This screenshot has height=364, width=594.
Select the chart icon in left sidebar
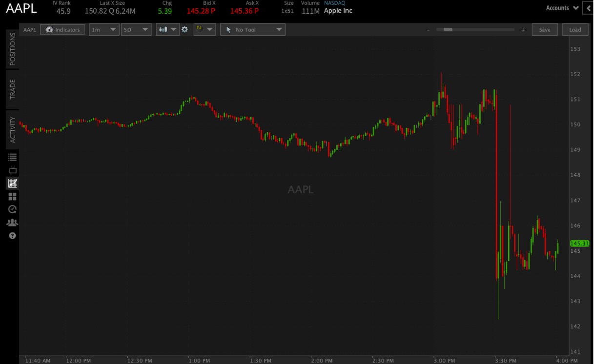point(12,183)
